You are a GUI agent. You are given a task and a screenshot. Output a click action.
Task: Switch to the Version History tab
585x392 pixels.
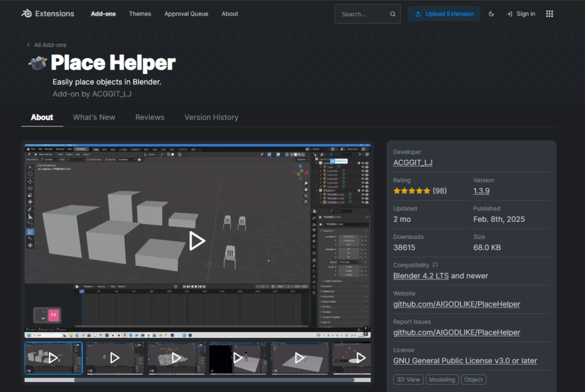pyautogui.click(x=211, y=117)
